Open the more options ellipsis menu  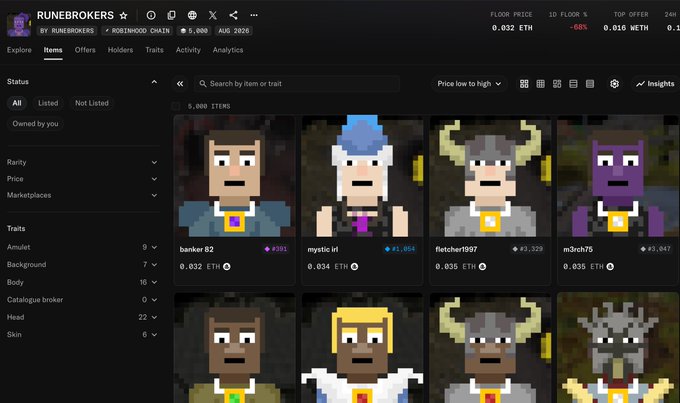[254, 15]
